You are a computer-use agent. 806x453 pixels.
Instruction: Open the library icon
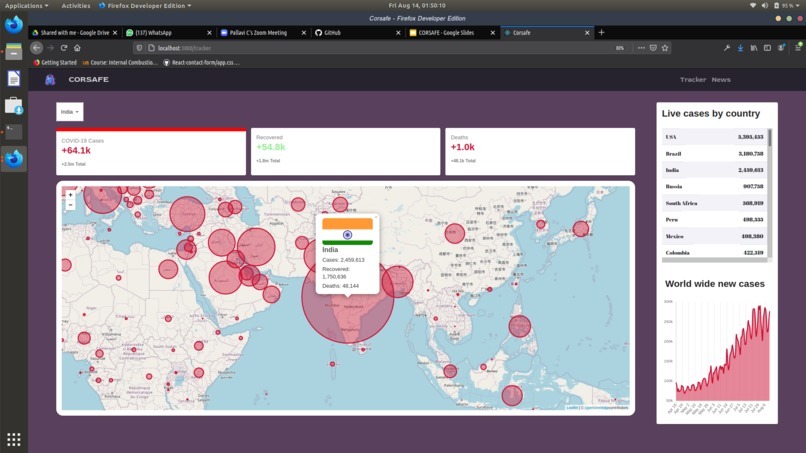(x=754, y=48)
